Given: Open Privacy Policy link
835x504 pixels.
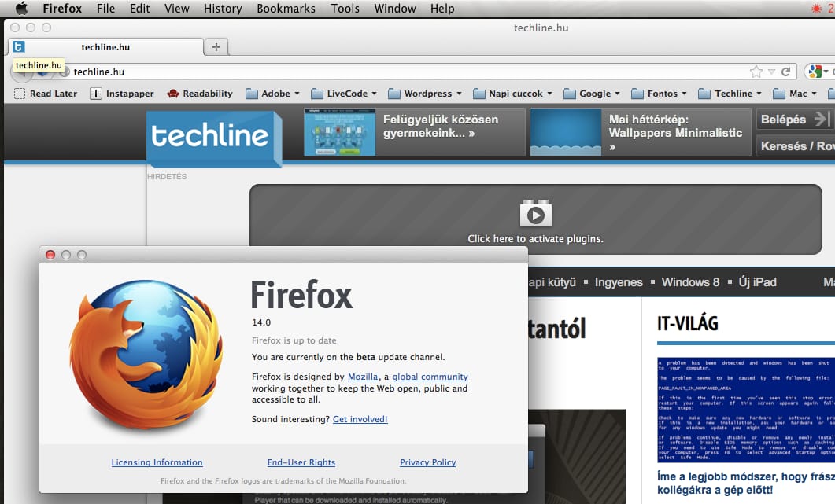Looking at the screenshot, I should point(427,462).
